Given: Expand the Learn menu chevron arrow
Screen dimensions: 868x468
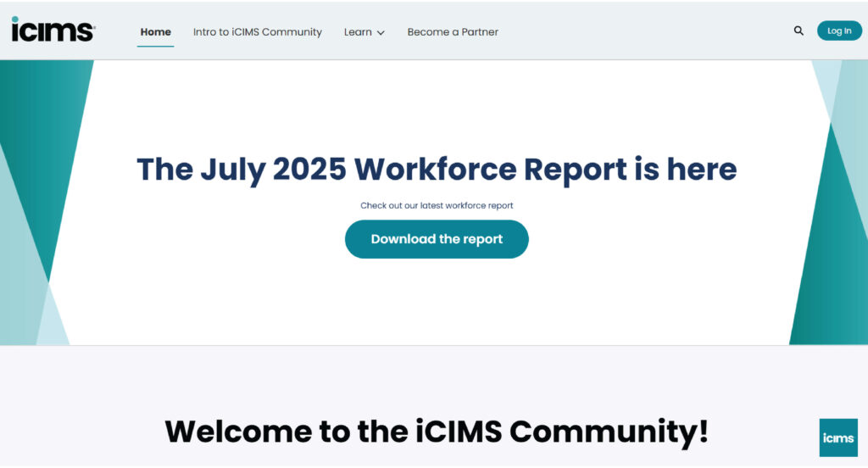Looking at the screenshot, I should click(381, 33).
